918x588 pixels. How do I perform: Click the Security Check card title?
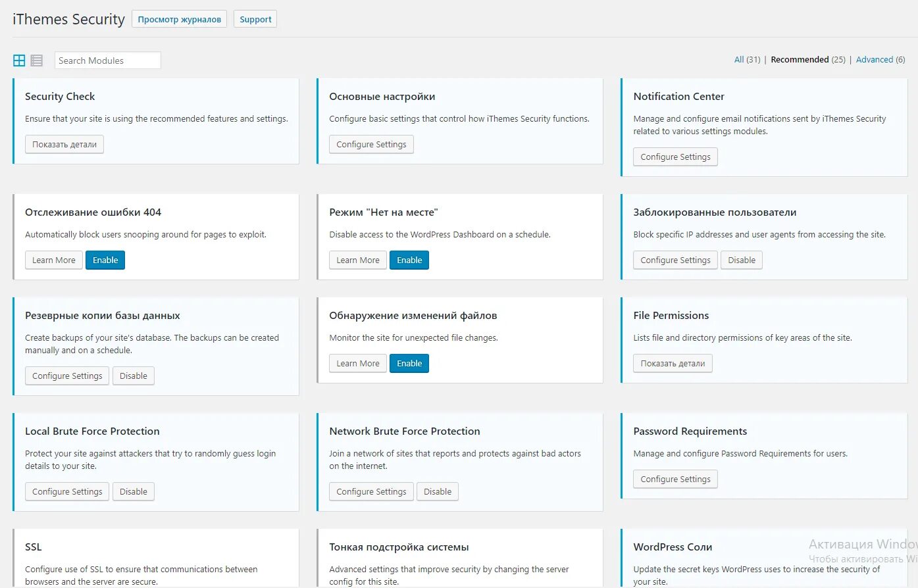(60, 97)
